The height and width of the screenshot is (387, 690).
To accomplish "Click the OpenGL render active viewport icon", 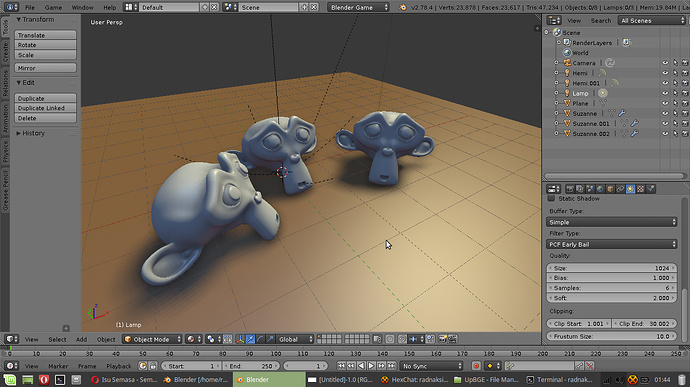I will coord(442,339).
